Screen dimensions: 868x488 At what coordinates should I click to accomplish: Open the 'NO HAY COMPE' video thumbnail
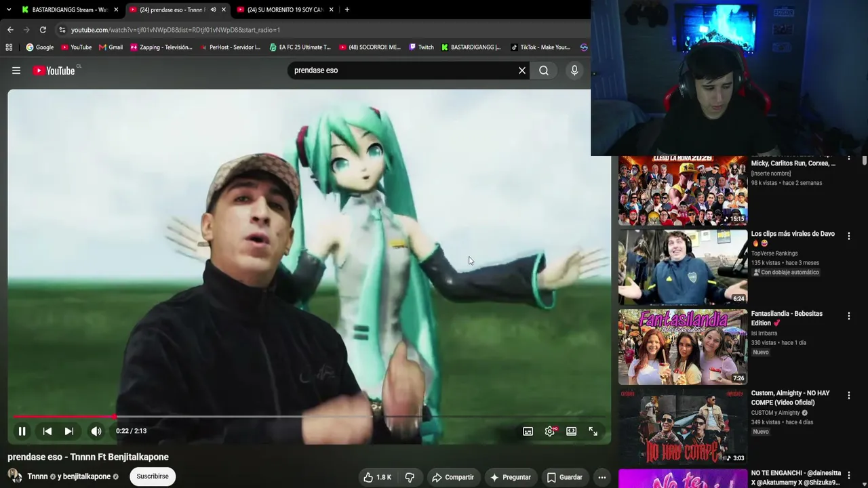click(x=683, y=427)
